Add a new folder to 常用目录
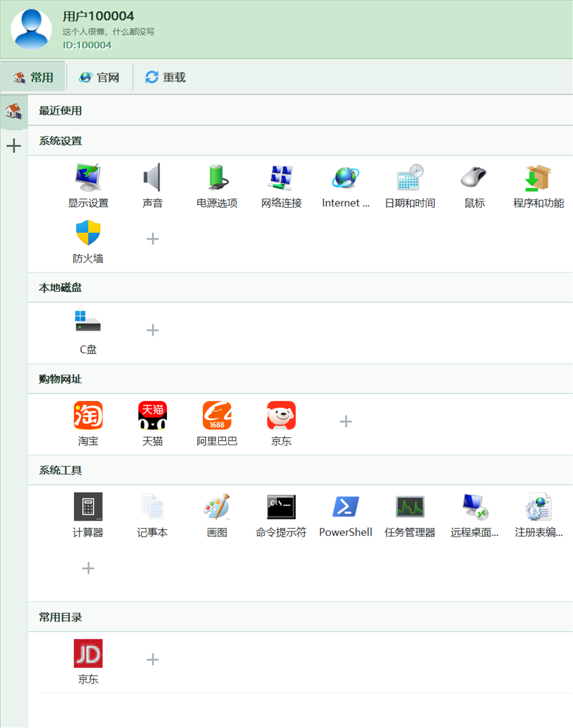This screenshot has height=728, width=573. pos(152,660)
